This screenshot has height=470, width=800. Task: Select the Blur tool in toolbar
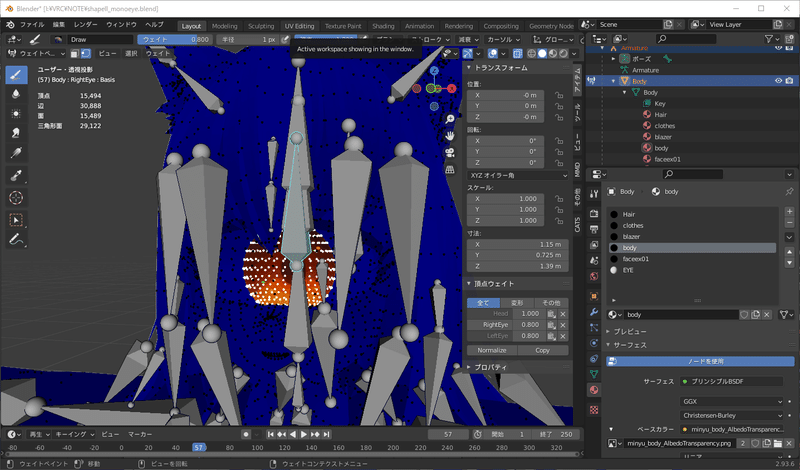coord(16,94)
